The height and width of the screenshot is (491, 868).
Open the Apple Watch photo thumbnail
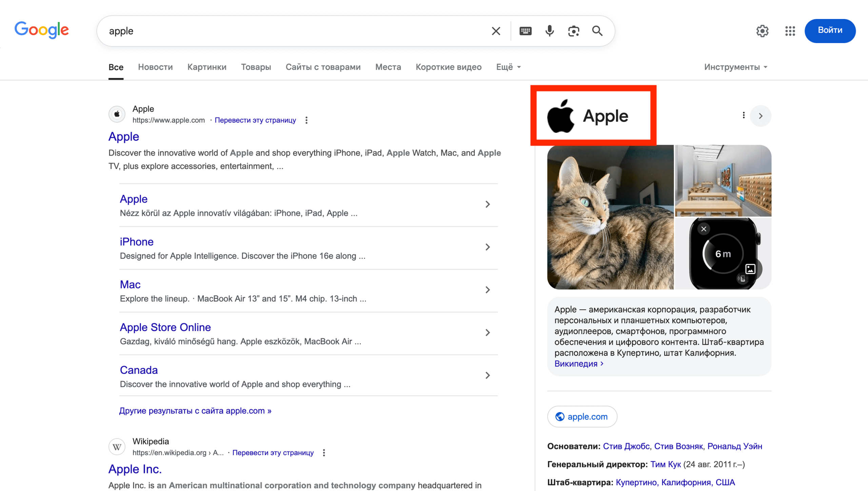pyautogui.click(x=723, y=253)
